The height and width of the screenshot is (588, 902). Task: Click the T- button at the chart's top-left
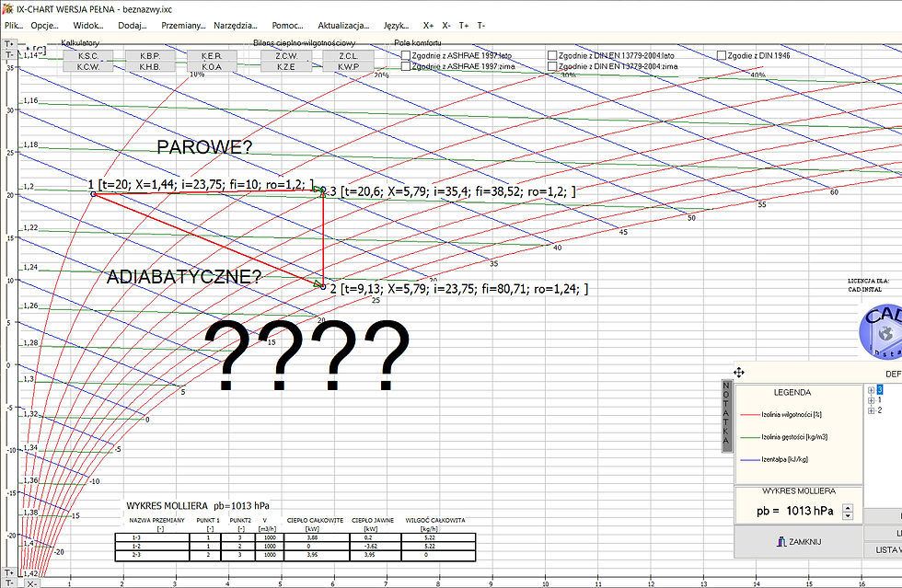(x=8, y=54)
